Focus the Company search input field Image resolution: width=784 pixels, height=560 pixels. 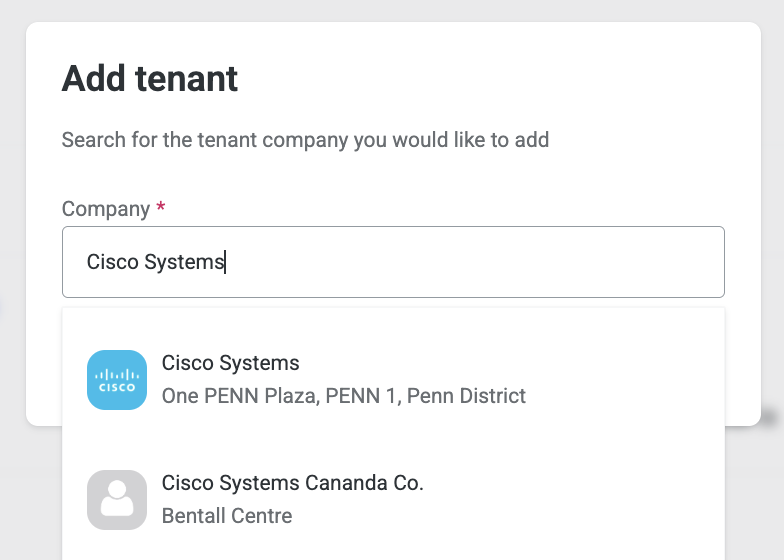coord(394,262)
